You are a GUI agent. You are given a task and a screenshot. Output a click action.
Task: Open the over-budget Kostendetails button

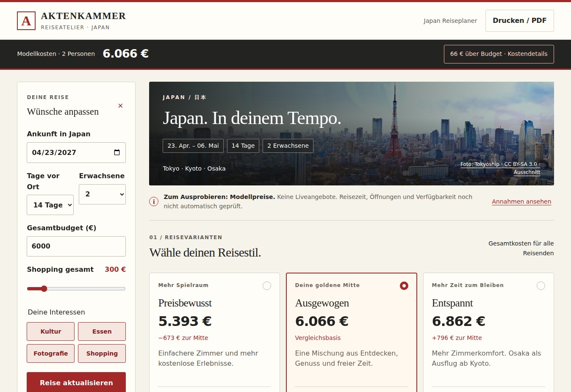coord(499,54)
